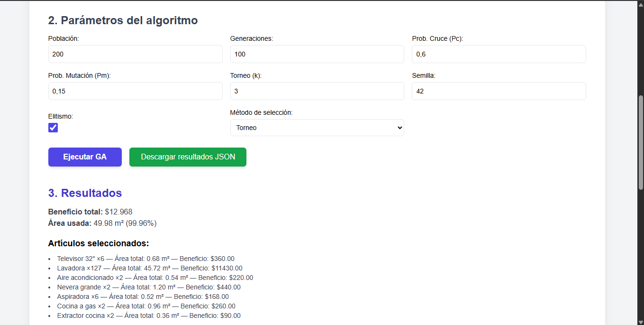Select the Lavadora ×127 result item
The width and height of the screenshot is (644, 325).
click(x=149, y=268)
